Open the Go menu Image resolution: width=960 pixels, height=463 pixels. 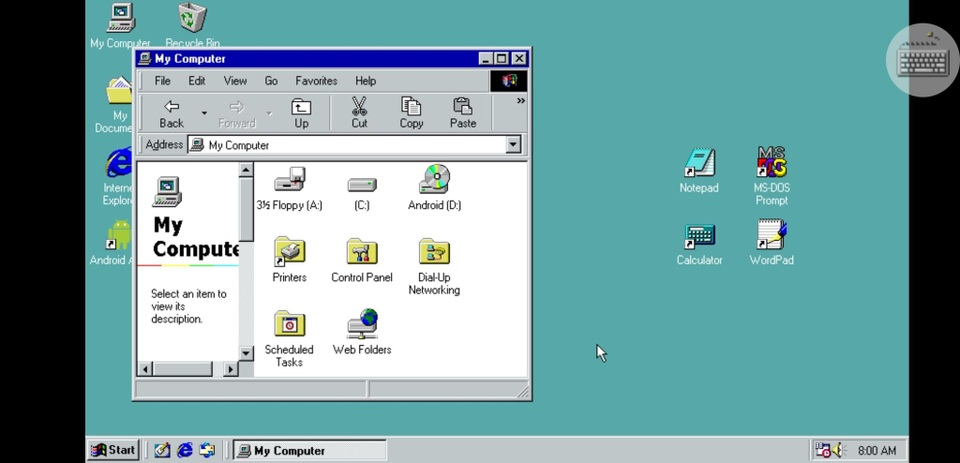click(x=271, y=81)
